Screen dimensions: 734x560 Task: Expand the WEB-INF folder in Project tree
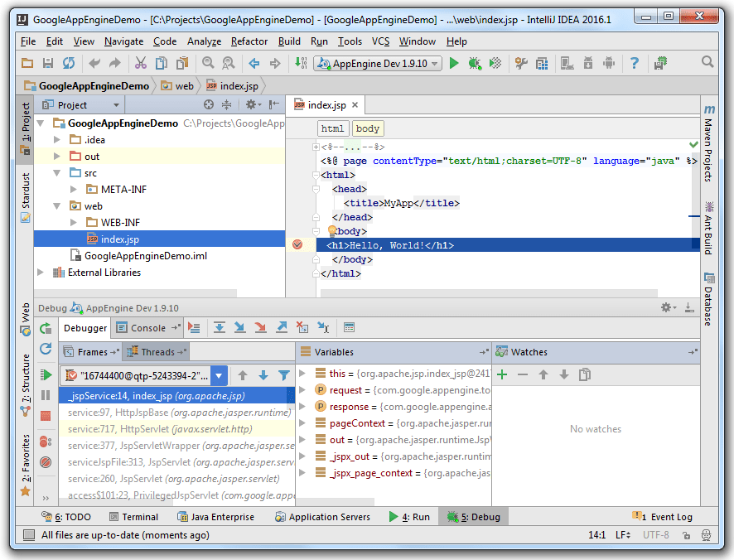(x=73, y=222)
